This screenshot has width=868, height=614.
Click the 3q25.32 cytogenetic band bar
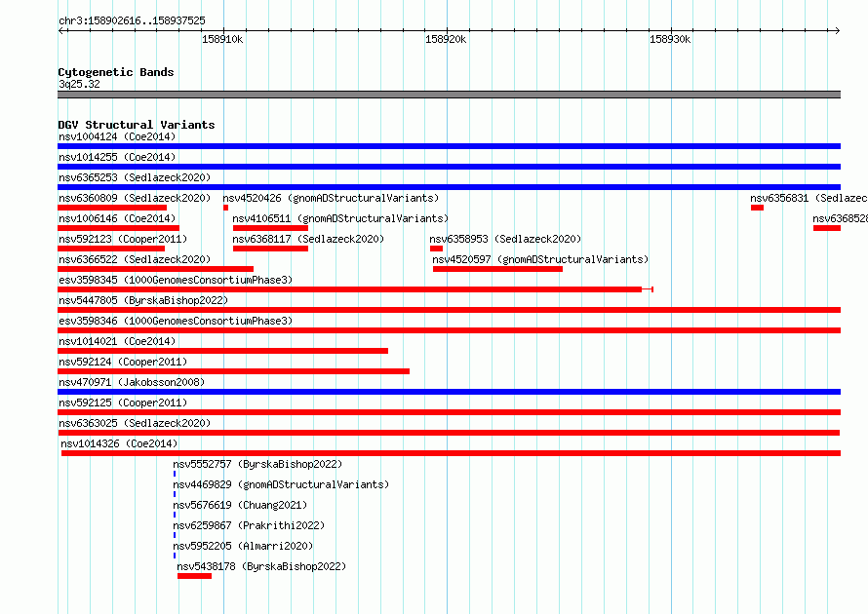pyautogui.click(x=449, y=95)
